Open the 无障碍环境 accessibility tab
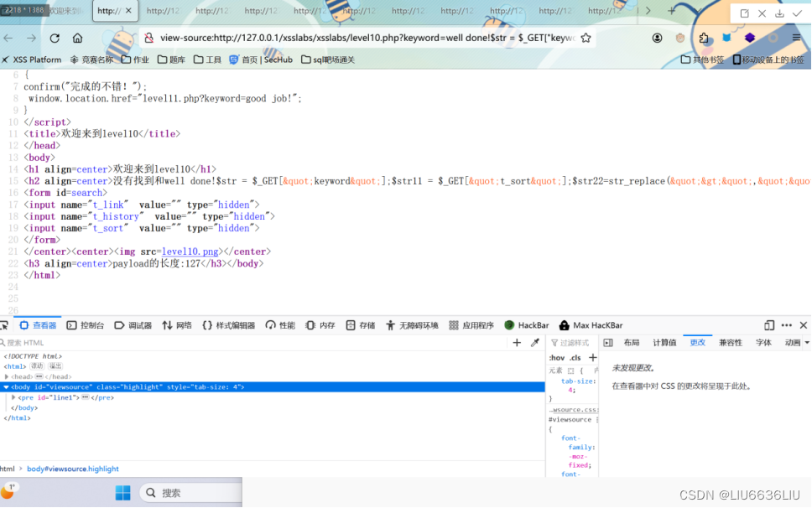 (x=412, y=325)
